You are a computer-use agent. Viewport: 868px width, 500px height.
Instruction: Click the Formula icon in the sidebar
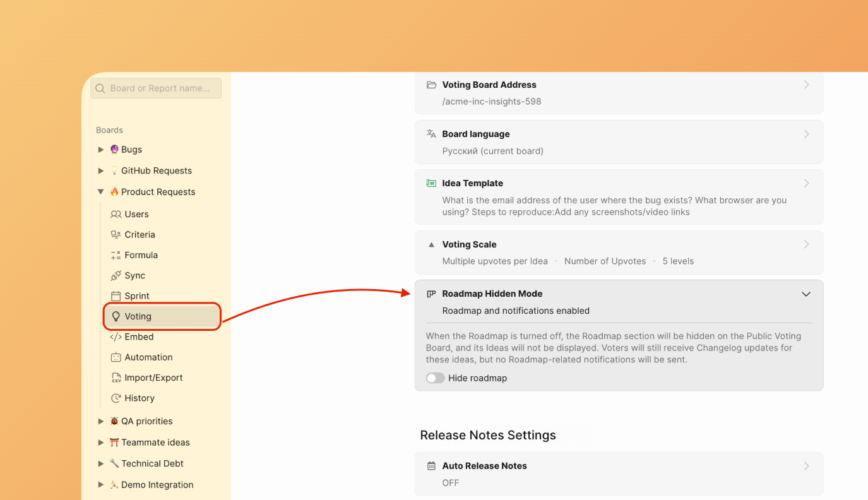[116, 254]
